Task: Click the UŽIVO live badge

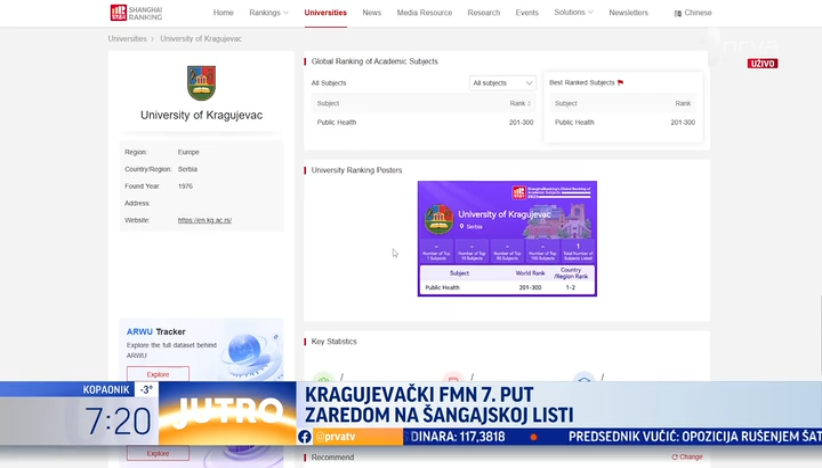Action: (762, 63)
